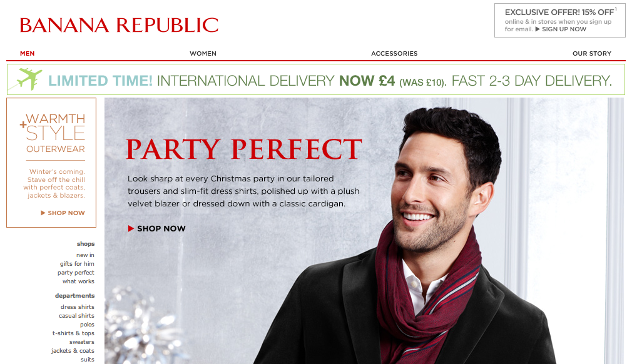
Task: Select 'new in' from shops list
Action: coord(85,255)
